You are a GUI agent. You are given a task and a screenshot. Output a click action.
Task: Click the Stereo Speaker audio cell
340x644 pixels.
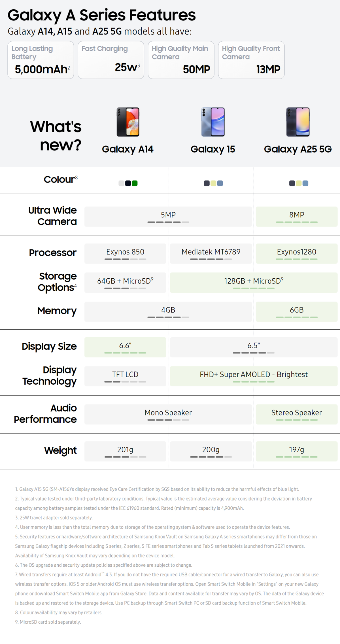(x=297, y=414)
